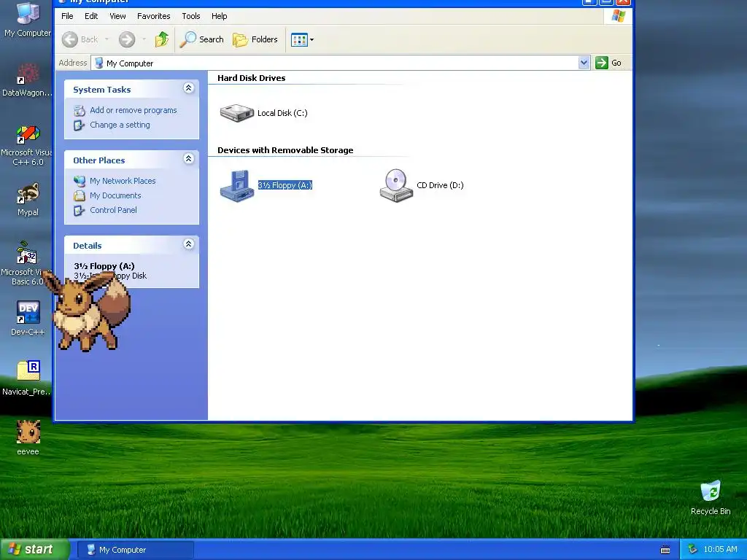Collapse the Other Places panel
The width and height of the screenshot is (747, 560).
tap(189, 158)
